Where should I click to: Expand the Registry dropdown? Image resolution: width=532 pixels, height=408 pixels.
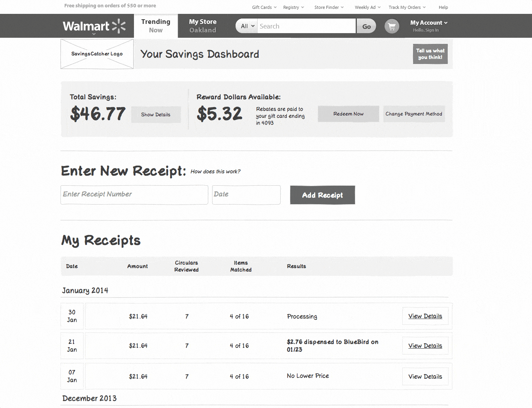293,7
